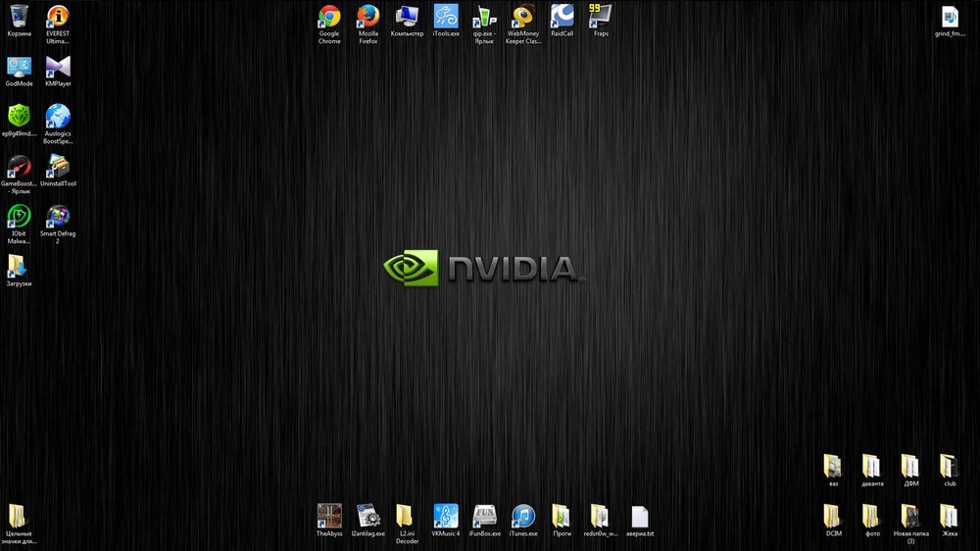This screenshot has width=980, height=551.
Task: Select the Google Chrome desktop shortcut
Action: pos(329,17)
